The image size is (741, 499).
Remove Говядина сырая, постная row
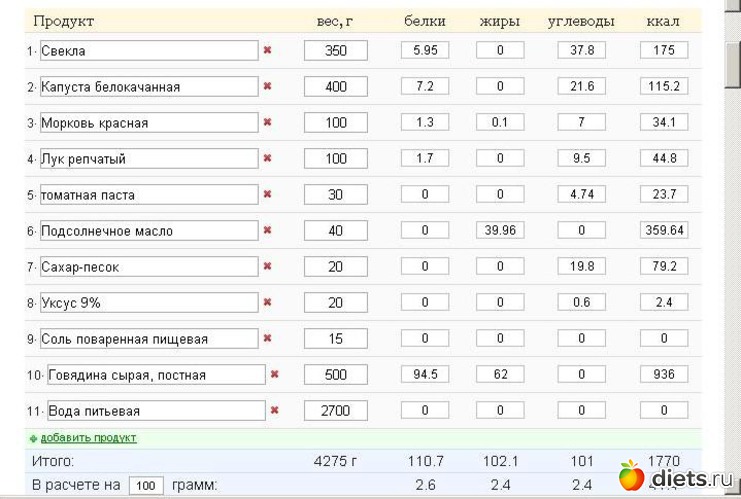(x=274, y=374)
